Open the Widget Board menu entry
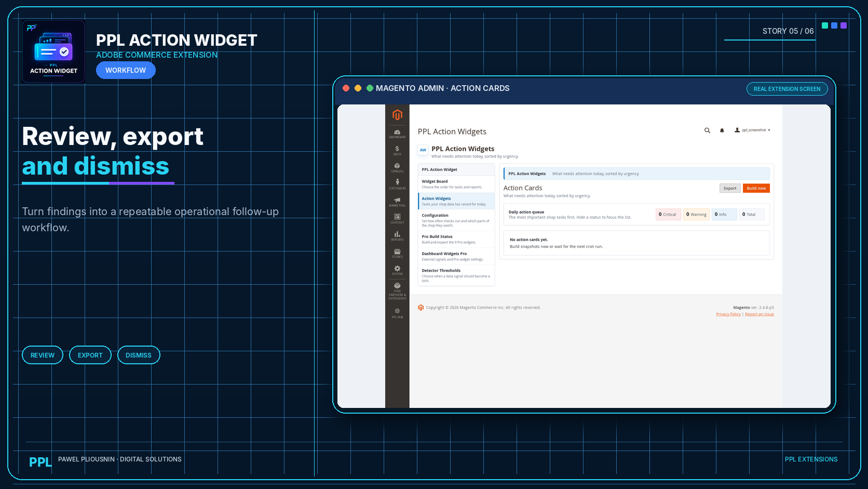 (x=456, y=184)
